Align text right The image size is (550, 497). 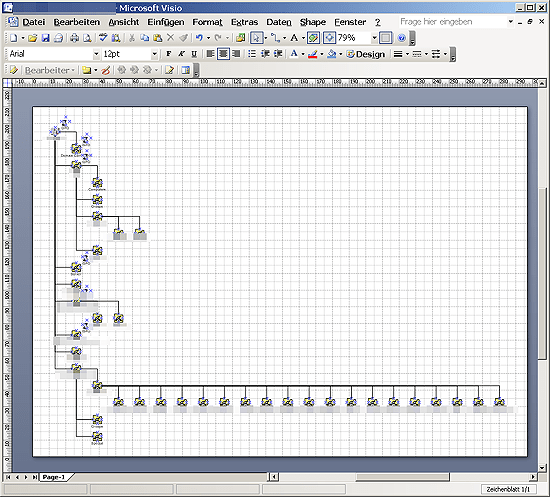[236, 54]
